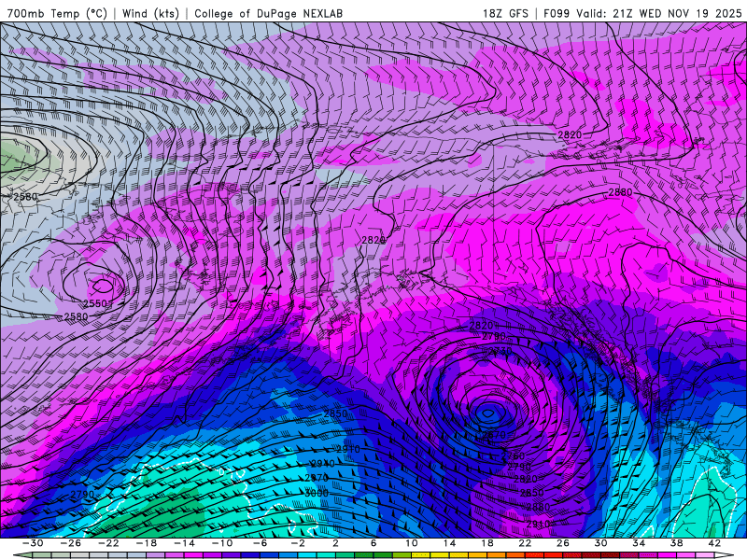The width and height of the screenshot is (747, 560).
Task: Click the -10 value on the color scale
Action: click(222, 543)
